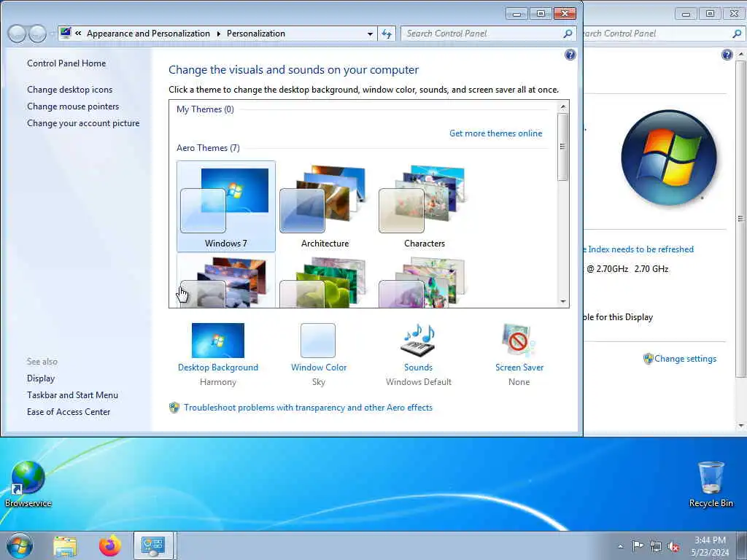
Task: Select the colorful scenes theme below Characters
Action: [x=424, y=281]
